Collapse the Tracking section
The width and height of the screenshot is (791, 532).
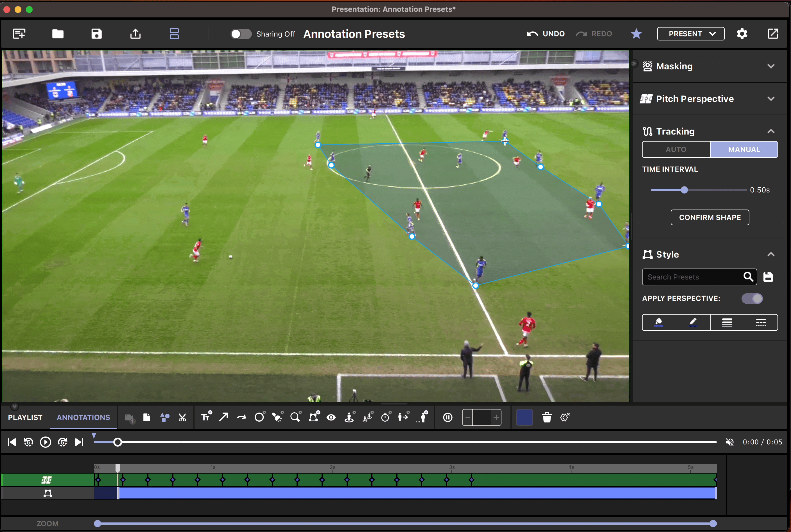(x=771, y=131)
